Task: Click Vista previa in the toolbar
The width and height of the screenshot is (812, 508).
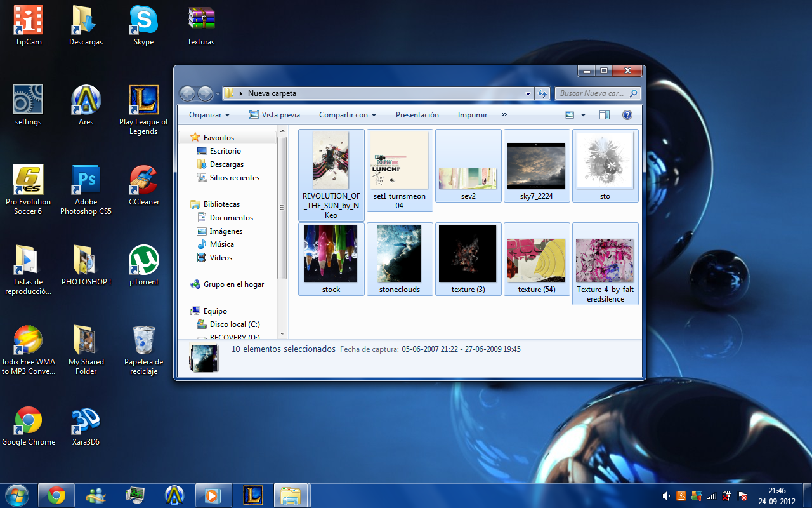Action: pos(275,115)
